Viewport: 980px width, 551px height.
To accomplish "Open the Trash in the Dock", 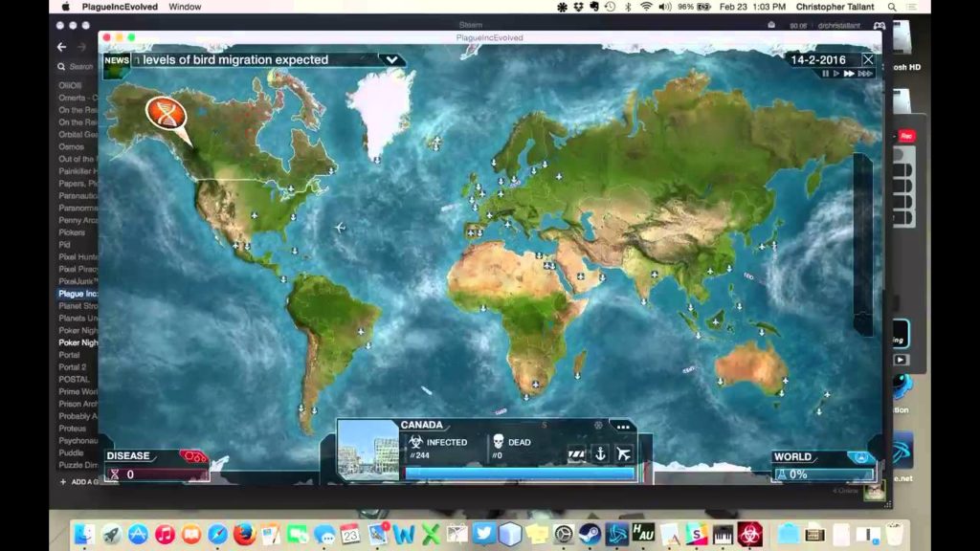I will (x=895, y=534).
